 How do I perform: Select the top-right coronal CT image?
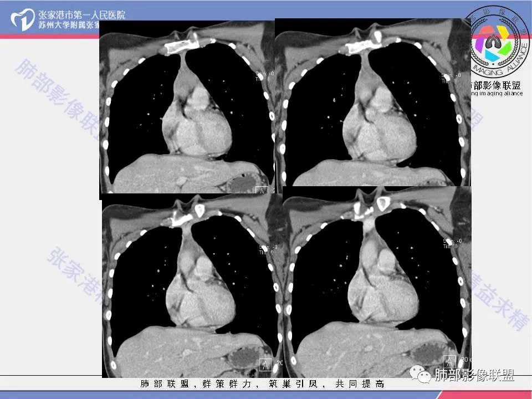tap(373, 102)
